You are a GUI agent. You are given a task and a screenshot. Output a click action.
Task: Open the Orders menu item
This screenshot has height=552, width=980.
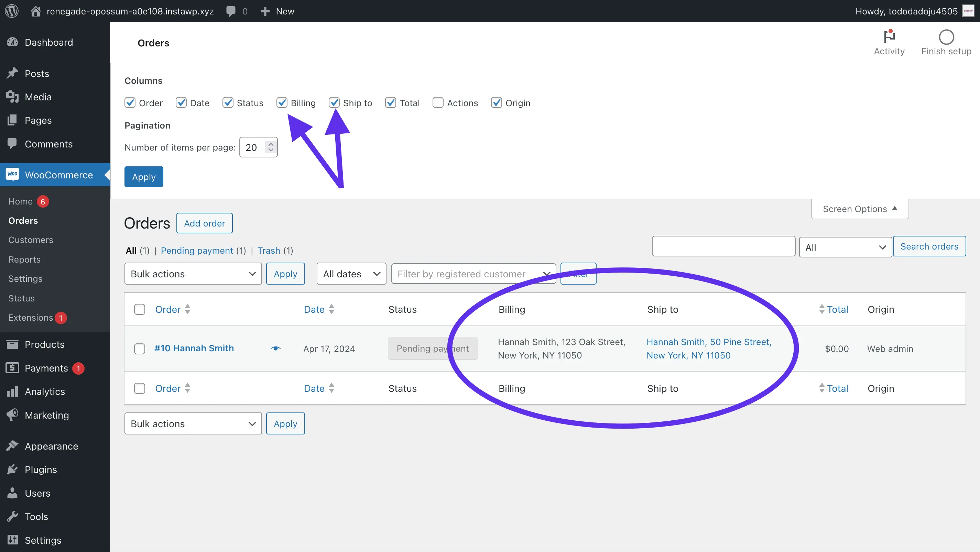(22, 220)
